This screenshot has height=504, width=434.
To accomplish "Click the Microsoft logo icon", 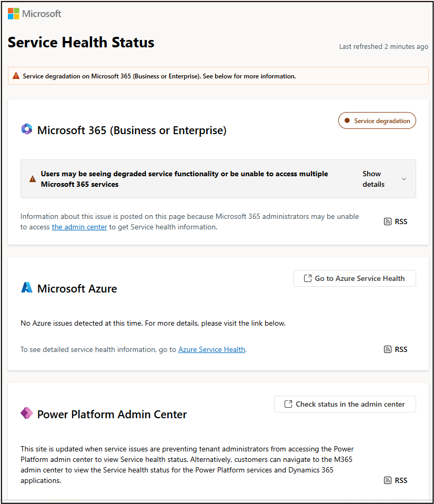I will (14, 14).
